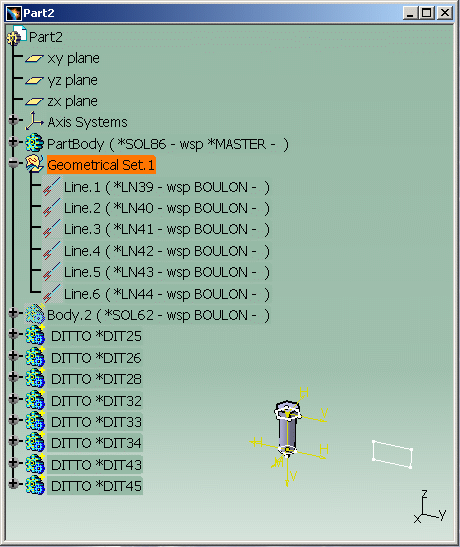Click the Body.2 gear icon
Viewport: 460px width, 547px height.
click(x=35, y=314)
